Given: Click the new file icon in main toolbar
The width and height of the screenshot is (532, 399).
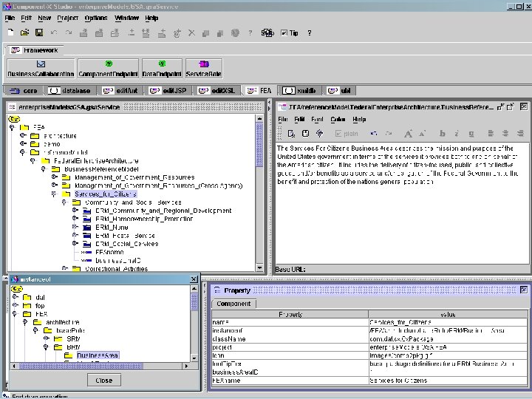Looking at the screenshot, I should coord(10,33).
